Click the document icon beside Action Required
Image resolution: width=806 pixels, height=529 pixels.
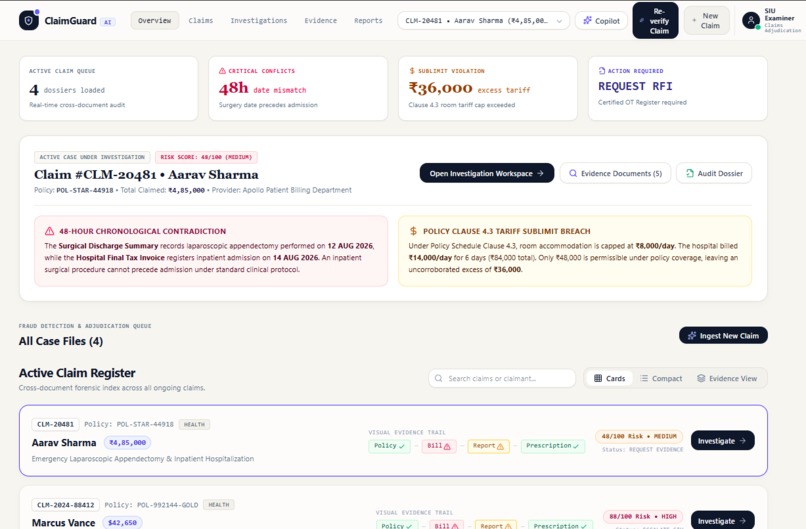point(601,71)
